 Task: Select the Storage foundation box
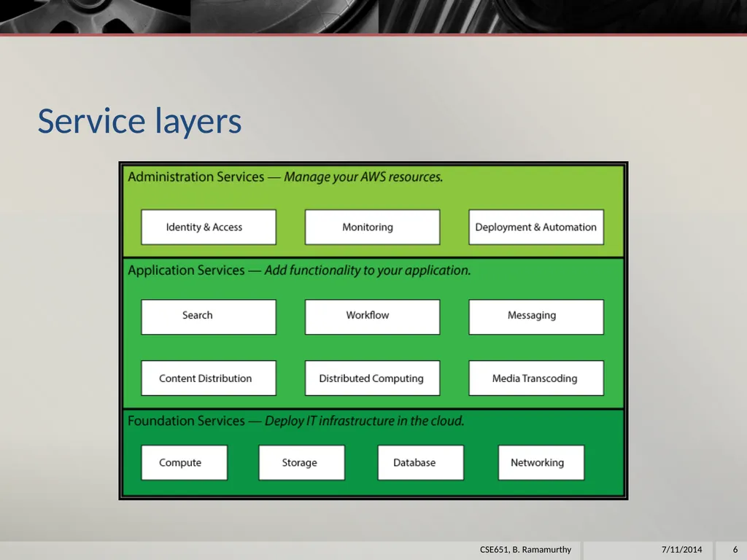point(302,462)
